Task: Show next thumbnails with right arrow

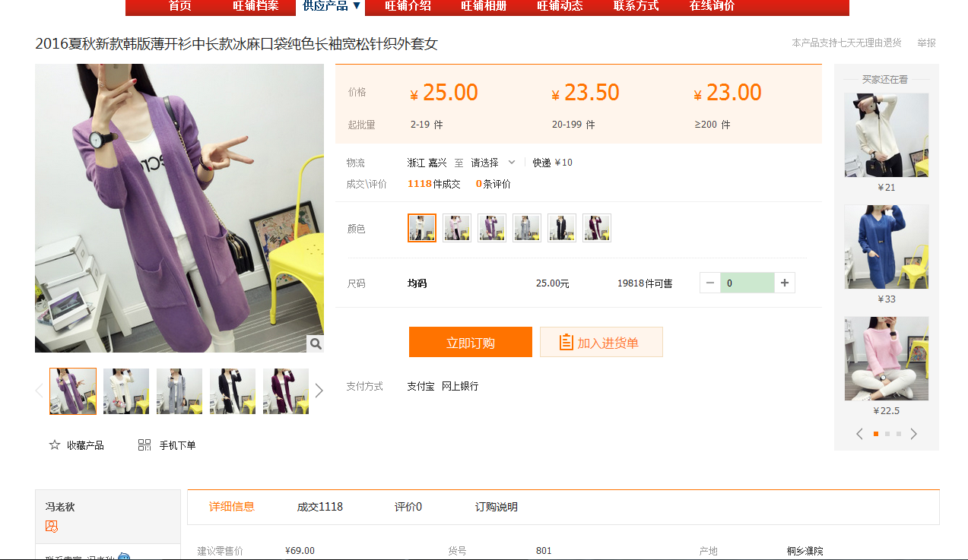Action: pos(319,391)
